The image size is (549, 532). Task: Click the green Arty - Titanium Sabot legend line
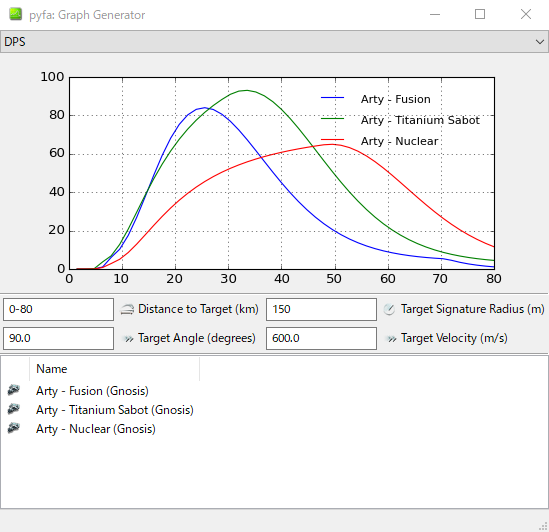(332, 119)
